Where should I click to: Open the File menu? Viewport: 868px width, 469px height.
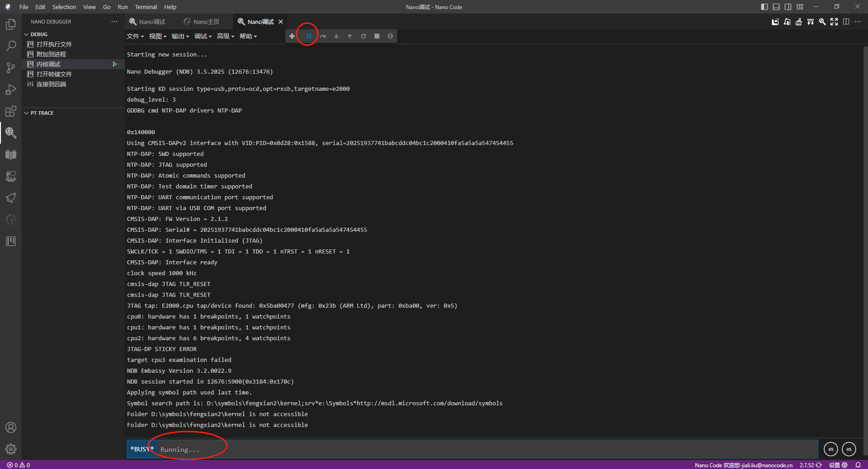[24, 7]
